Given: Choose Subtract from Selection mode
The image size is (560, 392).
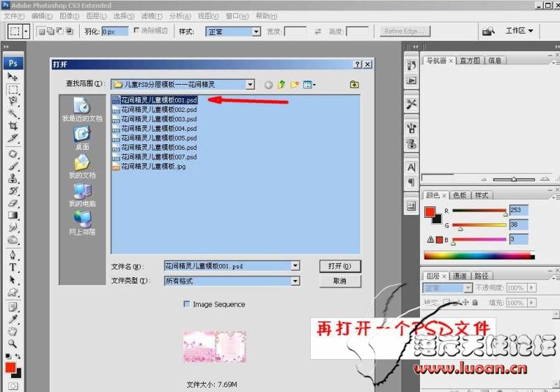Looking at the screenshot, I should coord(60,31).
